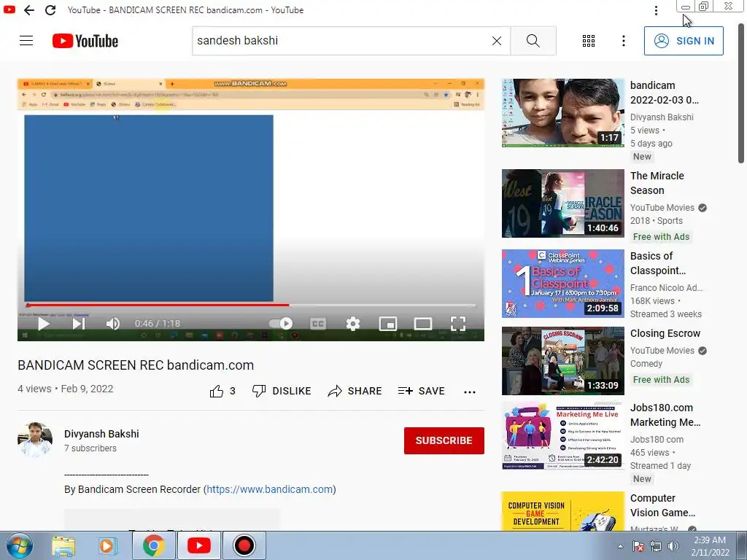
Task: Toggle closed captions
Action: (318, 324)
